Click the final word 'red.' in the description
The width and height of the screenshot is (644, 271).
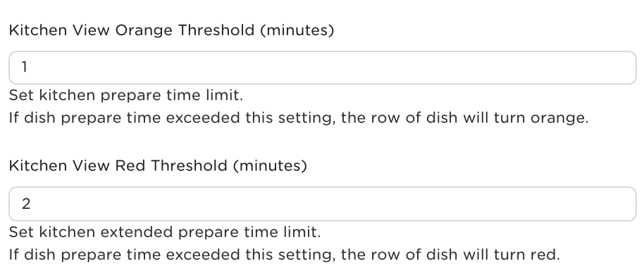click(545, 255)
